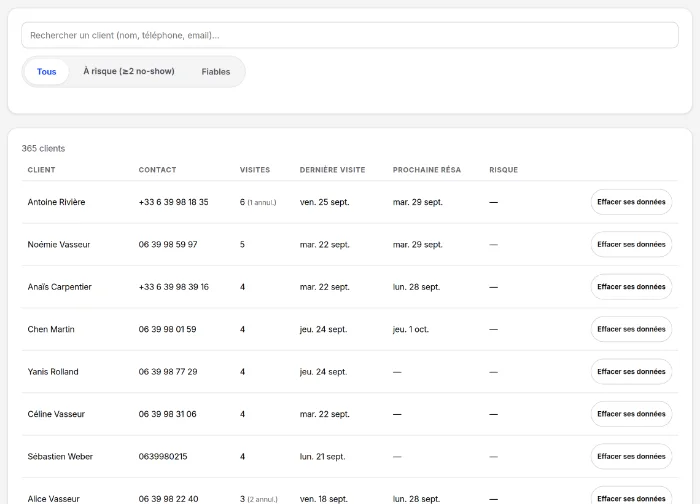Click Noémie Vasseur's next booking mar. 29 sept.

coord(417,244)
